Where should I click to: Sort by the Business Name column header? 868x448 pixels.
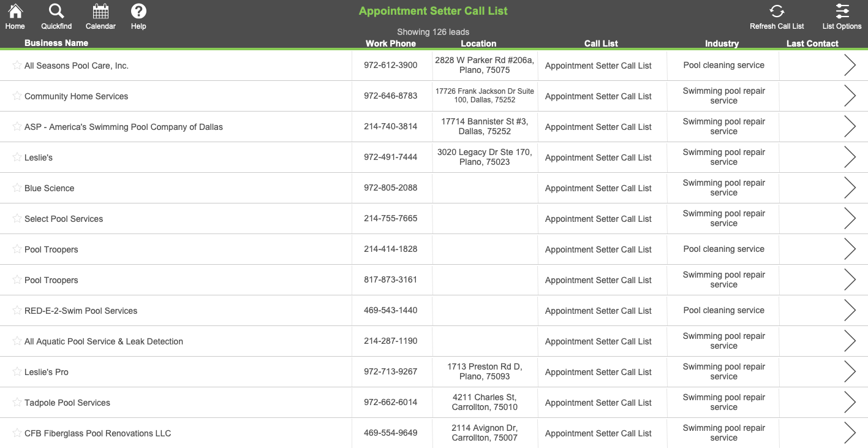pos(56,43)
